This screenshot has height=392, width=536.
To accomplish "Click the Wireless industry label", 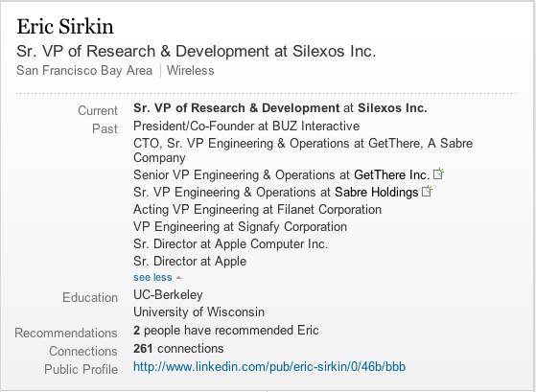I will point(191,70).
